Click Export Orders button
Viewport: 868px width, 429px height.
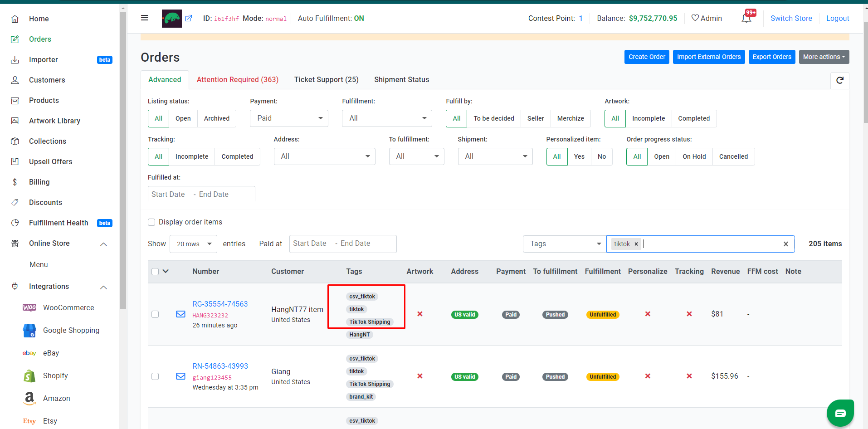click(772, 57)
